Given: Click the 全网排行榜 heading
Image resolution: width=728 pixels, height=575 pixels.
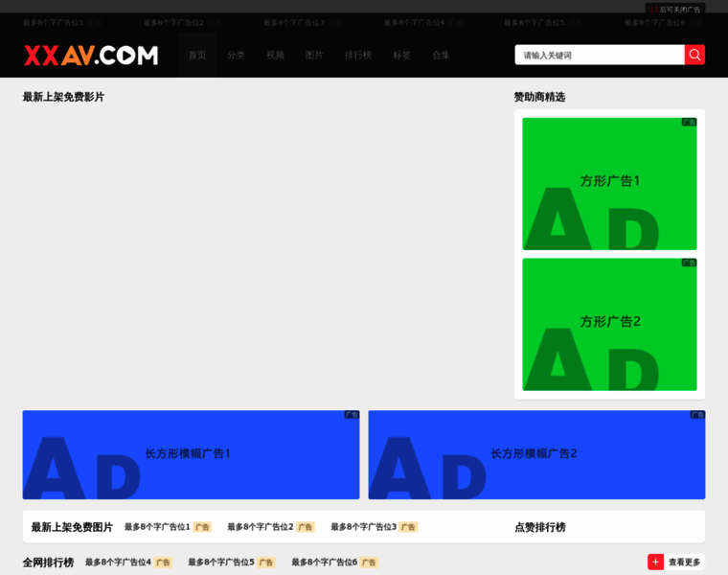Looking at the screenshot, I should click(x=48, y=563).
